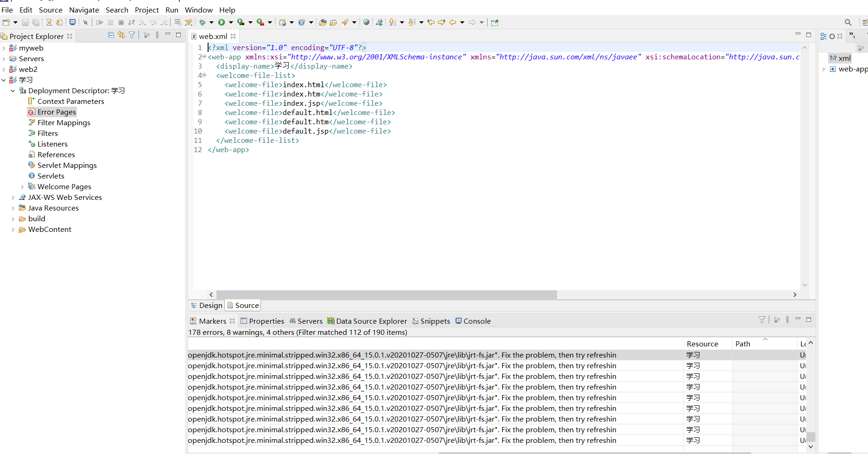Viewport: 868px width, 454px height.
Task: Click the Markers vertical scrollbar down arrow
Action: (811, 447)
